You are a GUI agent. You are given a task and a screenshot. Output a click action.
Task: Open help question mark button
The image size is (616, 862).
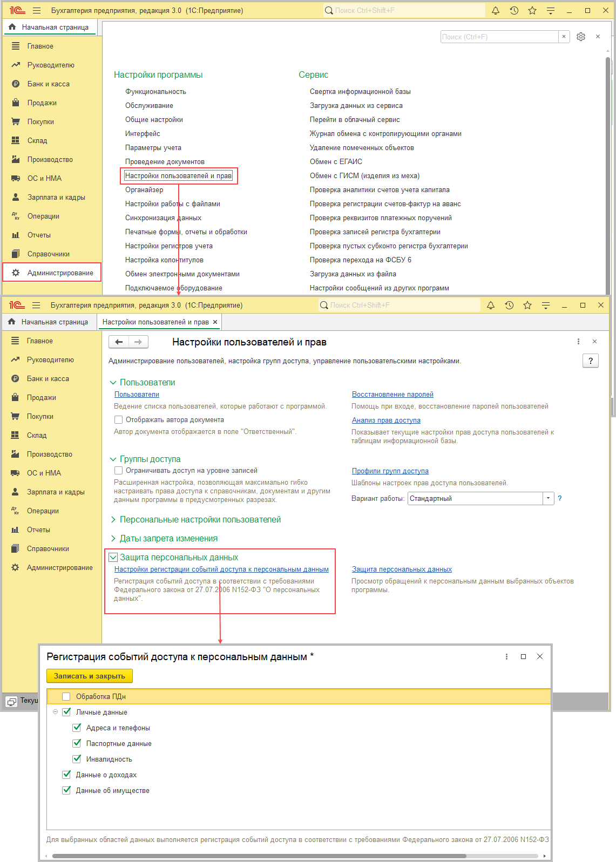(591, 361)
